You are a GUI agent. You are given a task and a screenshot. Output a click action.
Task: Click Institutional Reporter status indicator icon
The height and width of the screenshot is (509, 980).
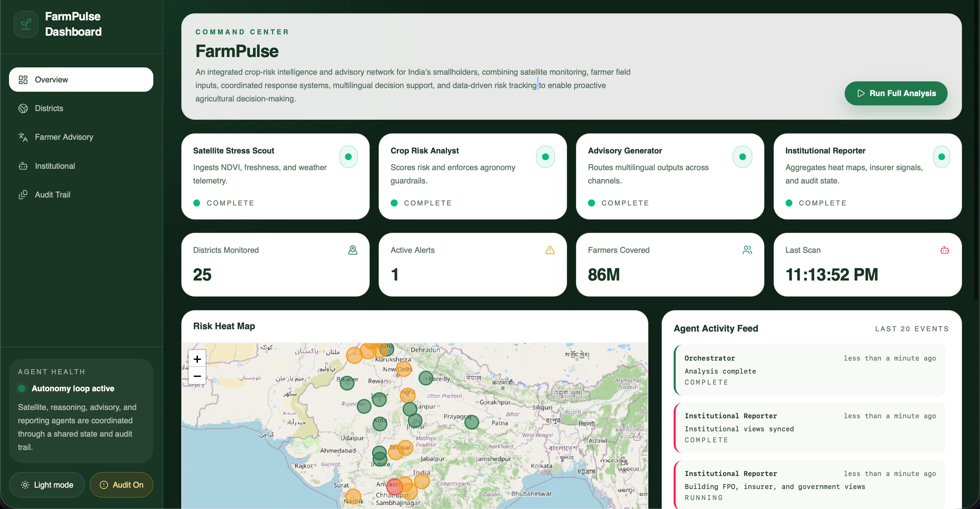point(941,157)
